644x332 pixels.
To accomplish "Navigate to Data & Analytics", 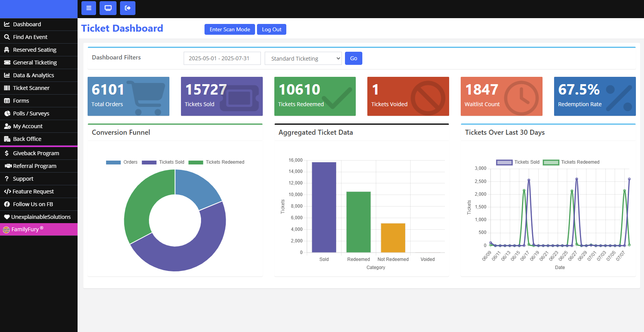I will click(x=39, y=75).
